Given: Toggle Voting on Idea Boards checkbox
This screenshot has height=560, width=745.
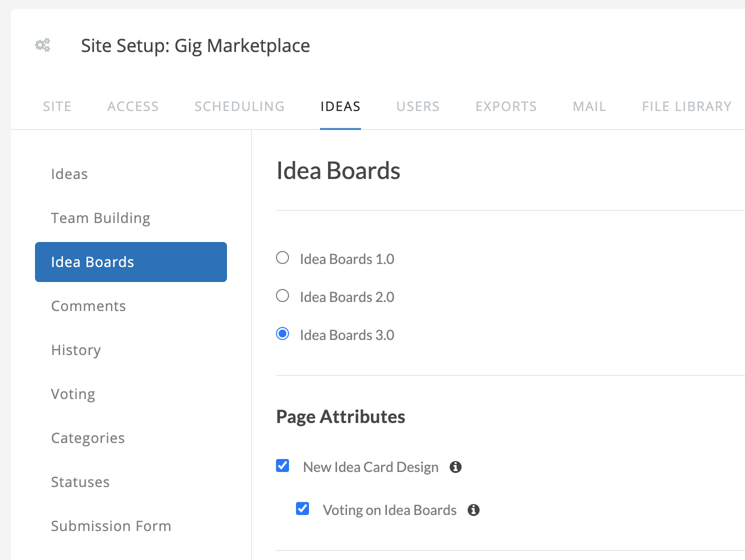Looking at the screenshot, I should coord(302,508).
